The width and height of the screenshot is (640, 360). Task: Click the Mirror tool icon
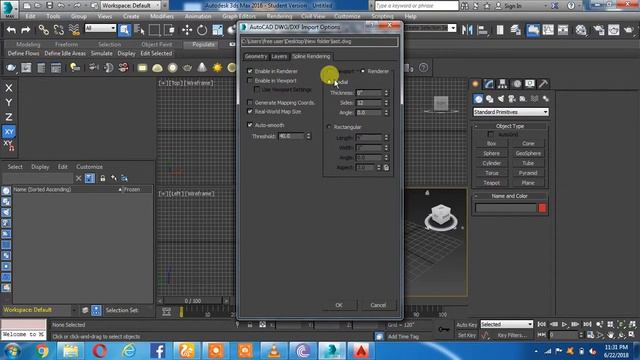pos(467,30)
